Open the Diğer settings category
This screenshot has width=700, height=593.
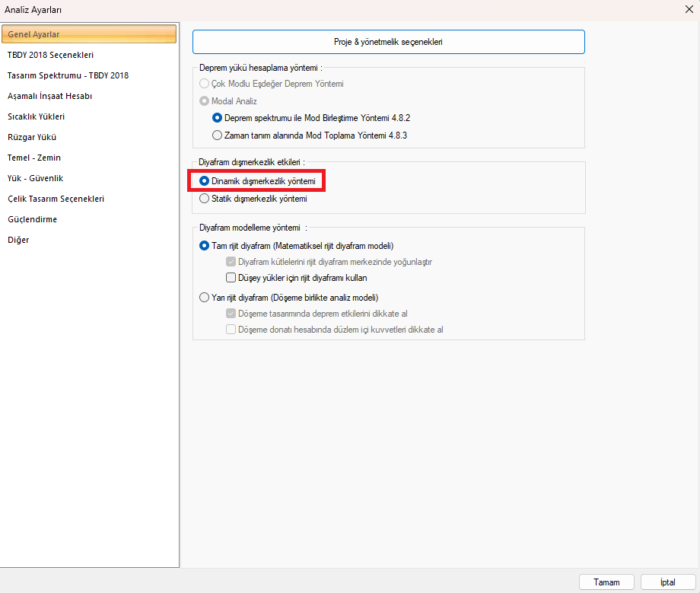[x=18, y=240]
